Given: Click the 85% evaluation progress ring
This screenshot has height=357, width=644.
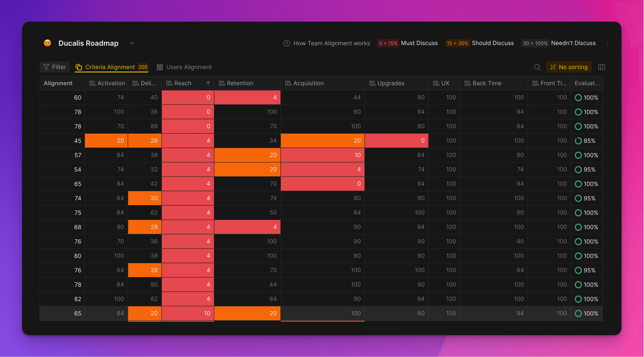Looking at the screenshot, I should [578, 141].
